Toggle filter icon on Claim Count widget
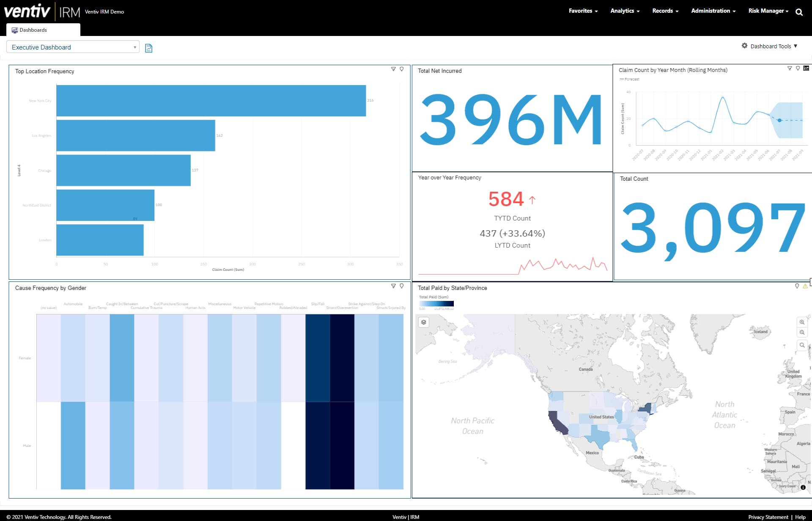The width and height of the screenshot is (812, 521). [790, 68]
